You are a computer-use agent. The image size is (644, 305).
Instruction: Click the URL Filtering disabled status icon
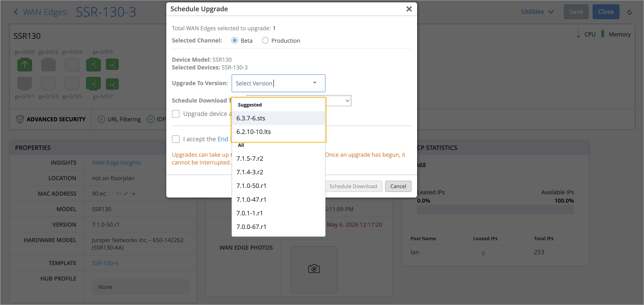click(101, 119)
